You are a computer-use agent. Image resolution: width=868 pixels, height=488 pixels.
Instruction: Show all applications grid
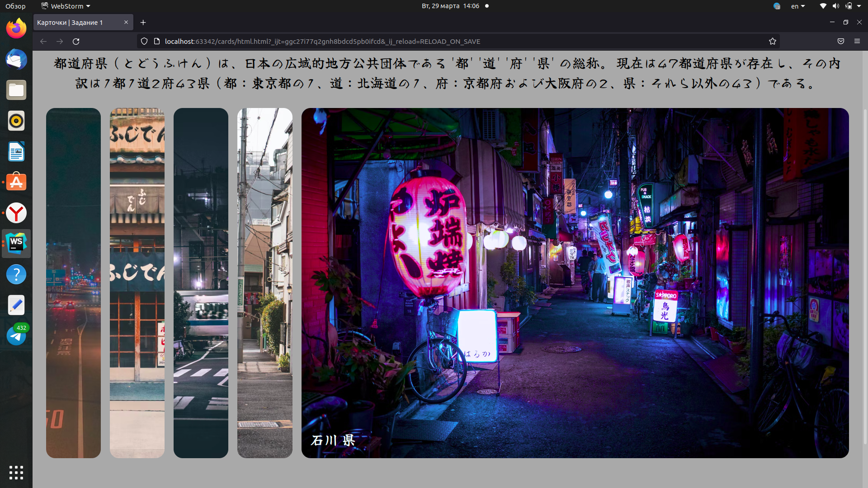tap(16, 473)
